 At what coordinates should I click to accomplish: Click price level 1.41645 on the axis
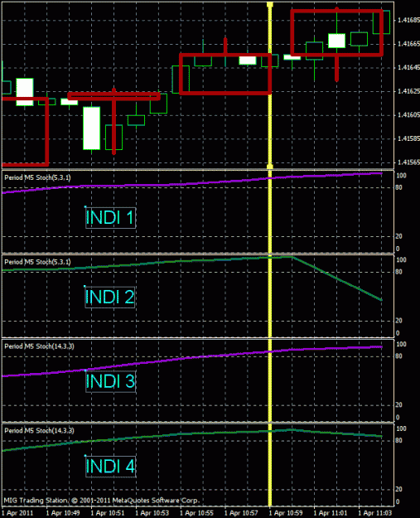(408, 67)
